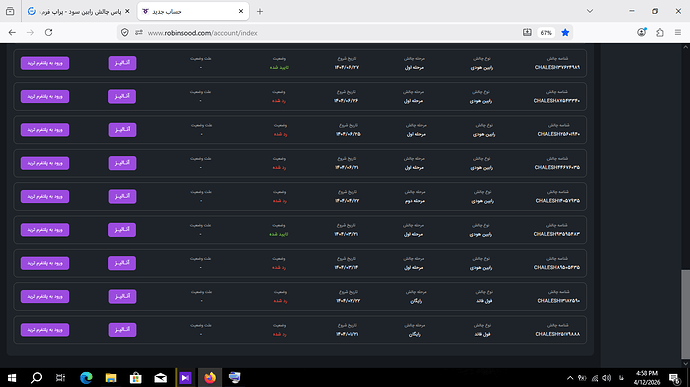
Task: Open Windows taskbar search
Action: (37, 378)
